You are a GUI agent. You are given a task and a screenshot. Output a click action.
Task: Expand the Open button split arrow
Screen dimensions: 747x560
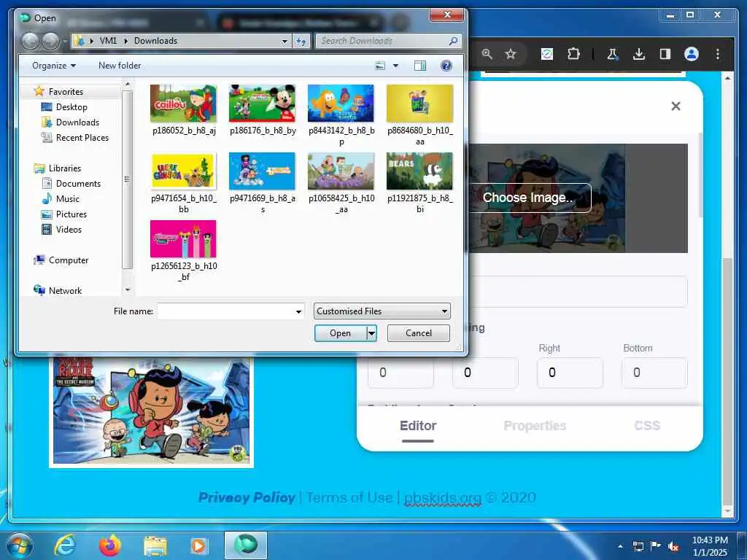(x=371, y=333)
